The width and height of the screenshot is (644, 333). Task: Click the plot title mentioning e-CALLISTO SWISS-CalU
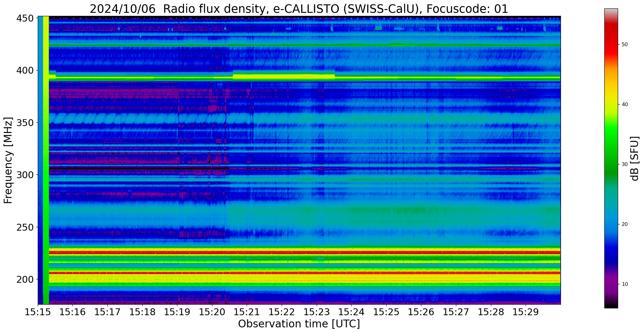(x=299, y=9)
